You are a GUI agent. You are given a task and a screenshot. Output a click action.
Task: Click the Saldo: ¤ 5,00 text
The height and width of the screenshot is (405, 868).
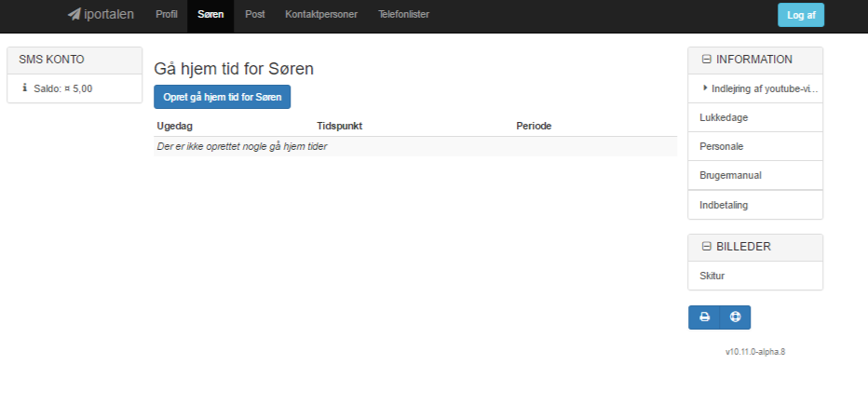coord(63,88)
